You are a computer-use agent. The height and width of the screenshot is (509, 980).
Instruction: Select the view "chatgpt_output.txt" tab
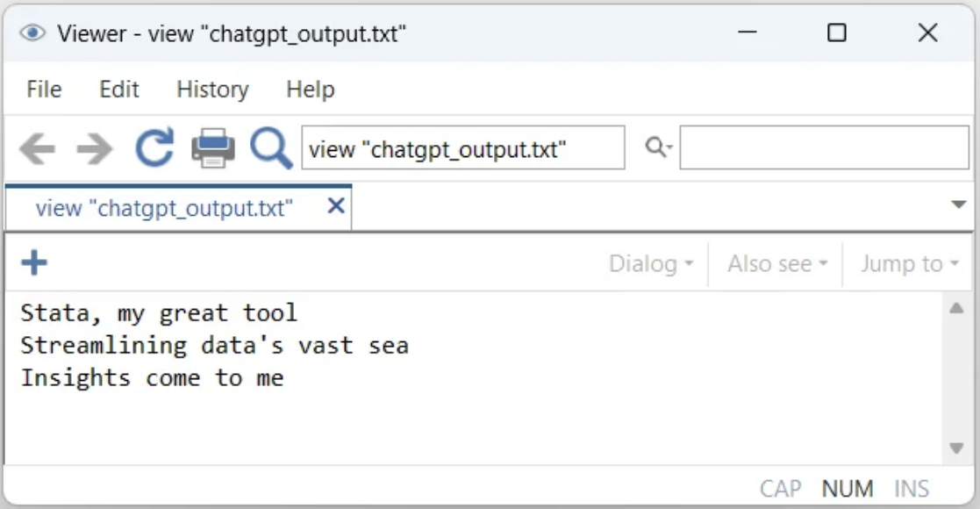coord(164,208)
